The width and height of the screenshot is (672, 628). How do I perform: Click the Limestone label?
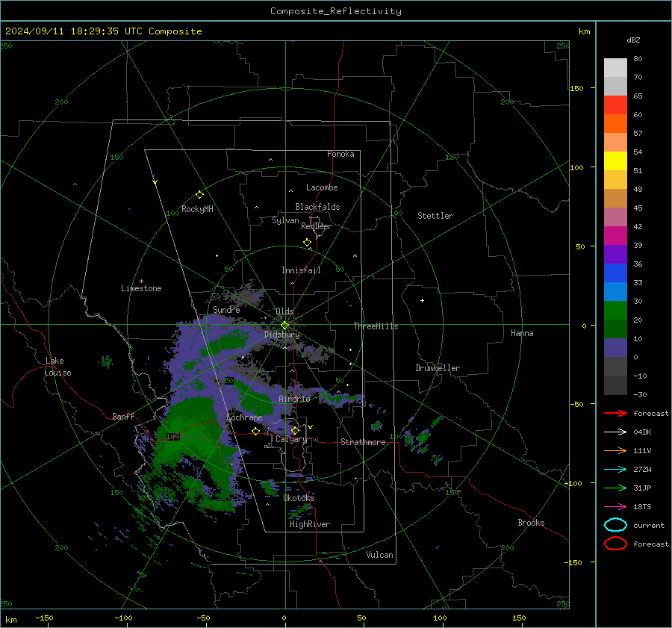point(141,288)
